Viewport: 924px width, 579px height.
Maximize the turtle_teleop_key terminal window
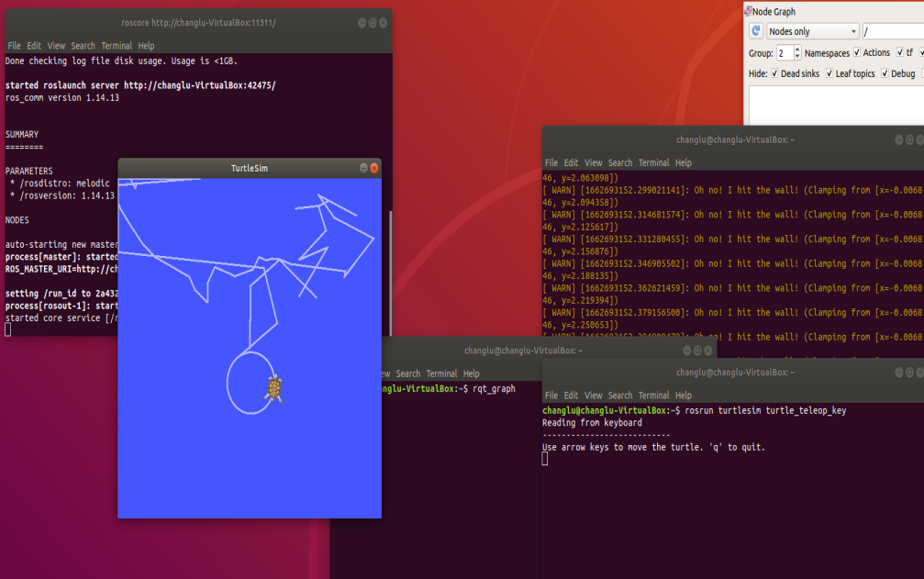[910, 373]
